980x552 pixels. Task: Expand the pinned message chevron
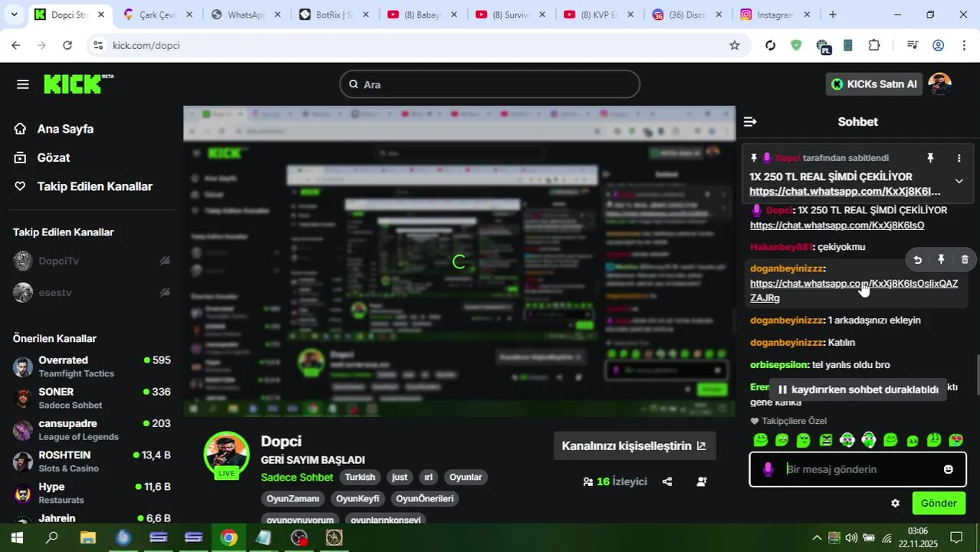pyautogui.click(x=959, y=181)
